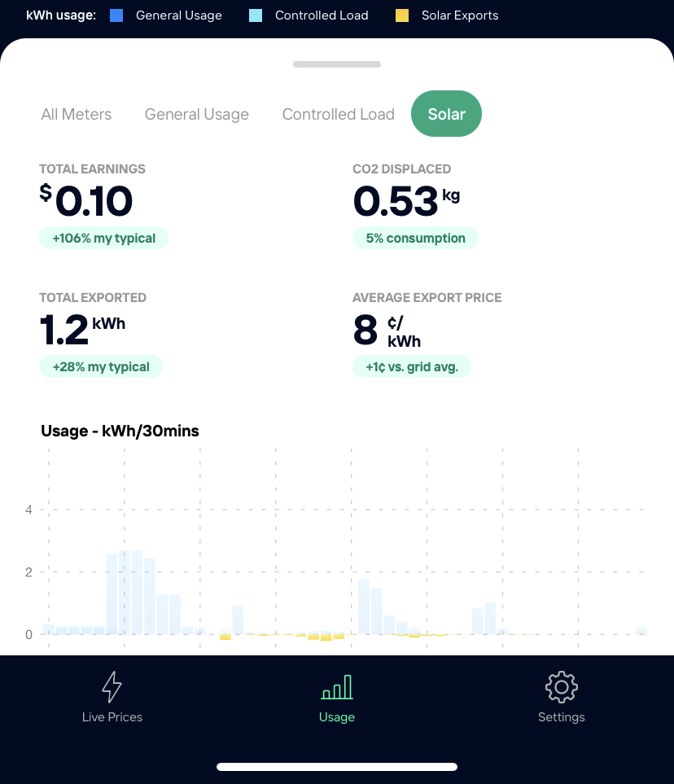Tap the +106% my typical badge
This screenshot has width=674, height=784.
click(x=103, y=238)
